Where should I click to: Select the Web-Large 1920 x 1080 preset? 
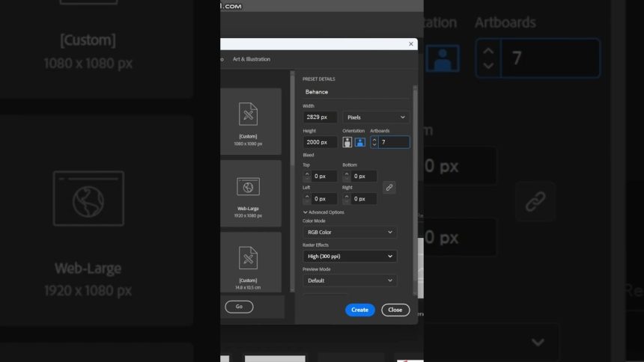coord(251,193)
